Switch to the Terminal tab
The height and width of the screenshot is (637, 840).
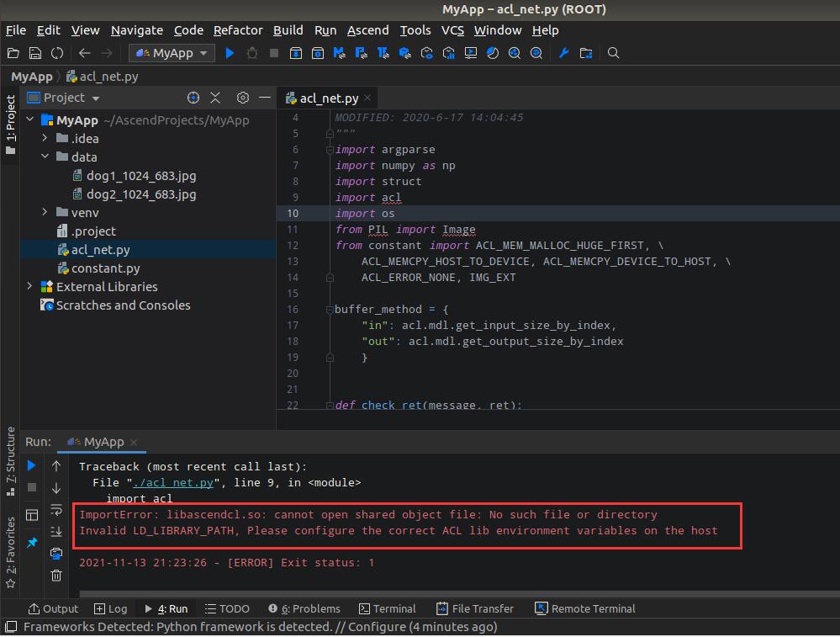point(387,608)
